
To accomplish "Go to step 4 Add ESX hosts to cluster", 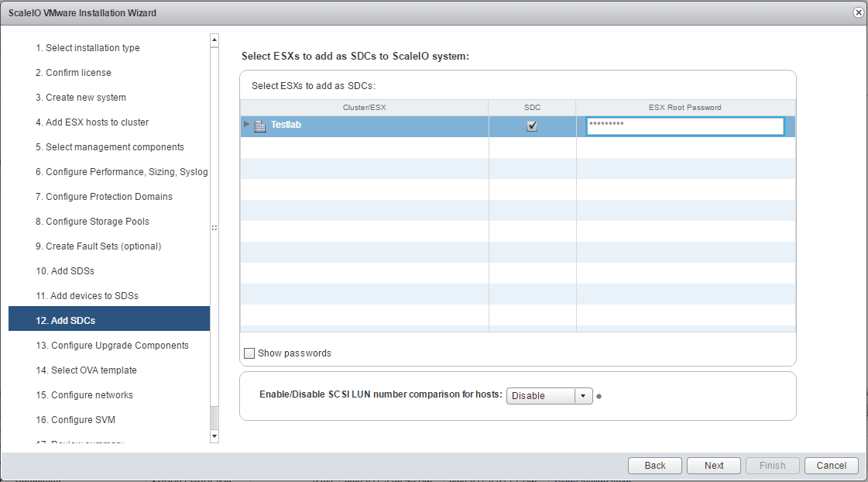I will [x=92, y=122].
